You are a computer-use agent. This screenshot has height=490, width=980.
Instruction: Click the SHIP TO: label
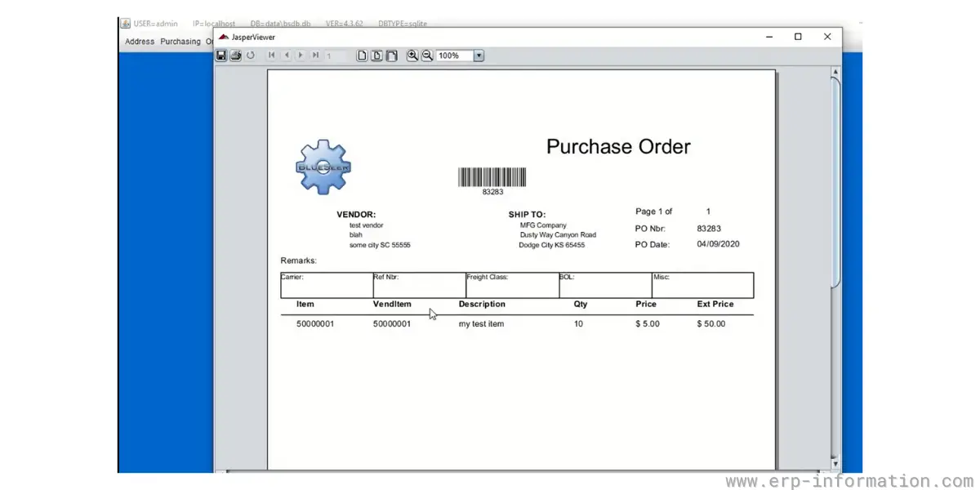coord(527,215)
